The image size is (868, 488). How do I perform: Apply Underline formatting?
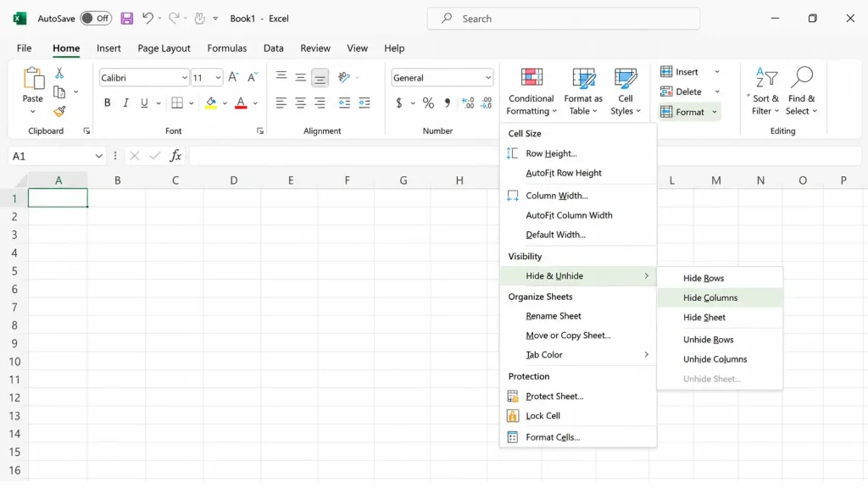point(144,103)
